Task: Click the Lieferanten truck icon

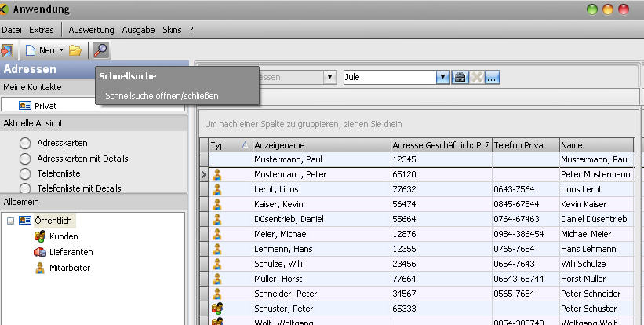Action: (x=40, y=252)
